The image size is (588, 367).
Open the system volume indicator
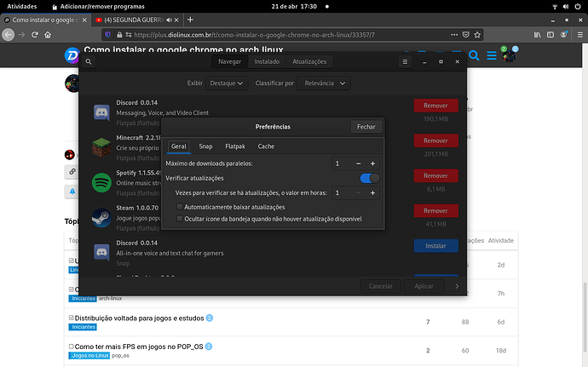coord(566,6)
